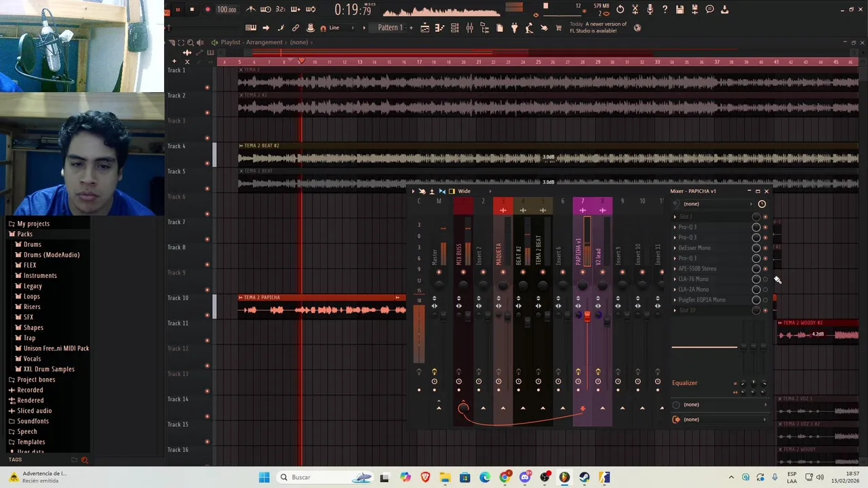This screenshot has width=868, height=488.
Task: Show the Playlist view icon
Action: tap(425, 28)
